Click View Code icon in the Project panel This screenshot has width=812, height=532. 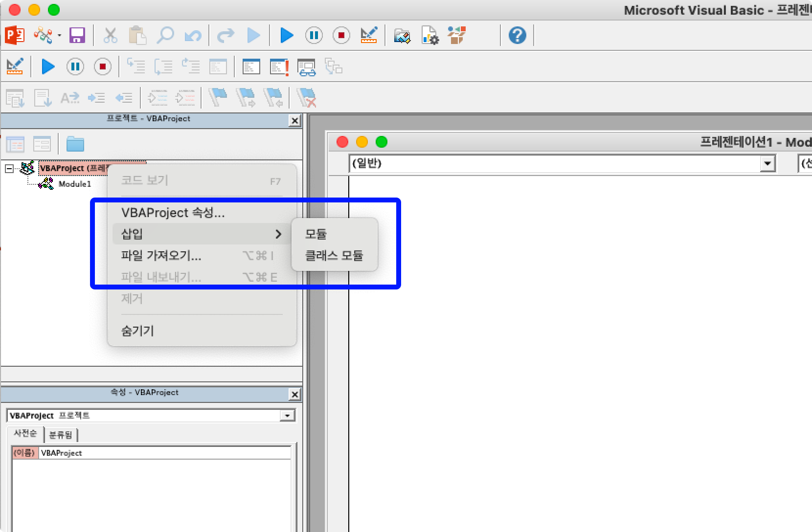15,144
